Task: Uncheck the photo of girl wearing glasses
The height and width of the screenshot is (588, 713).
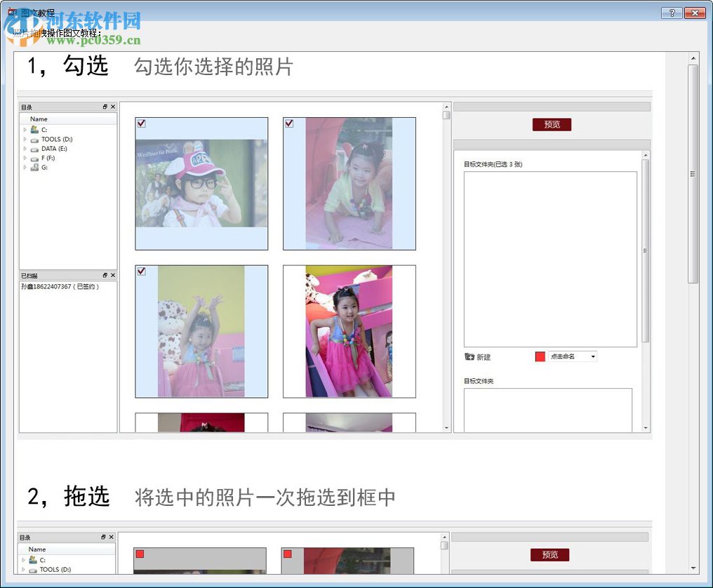Action: click(142, 123)
